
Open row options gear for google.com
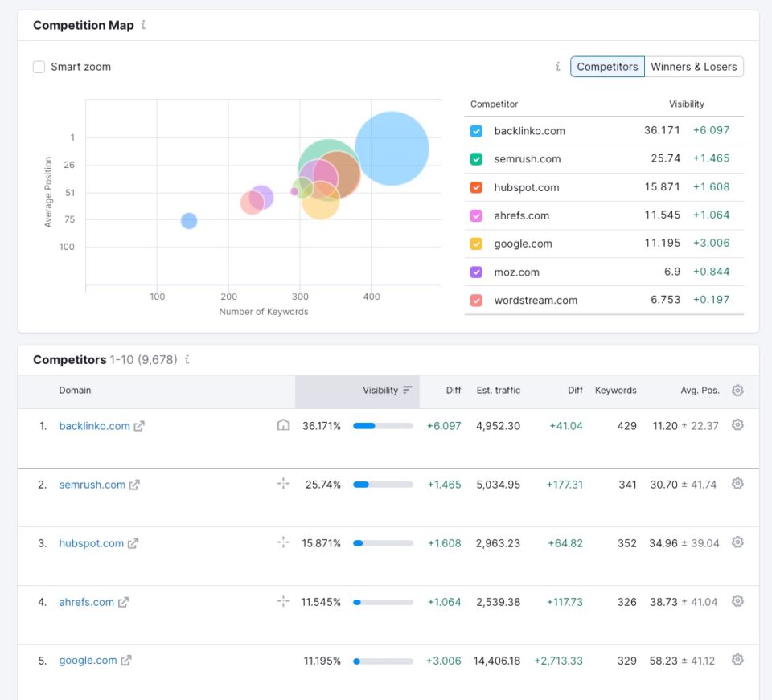(x=737, y=659)
